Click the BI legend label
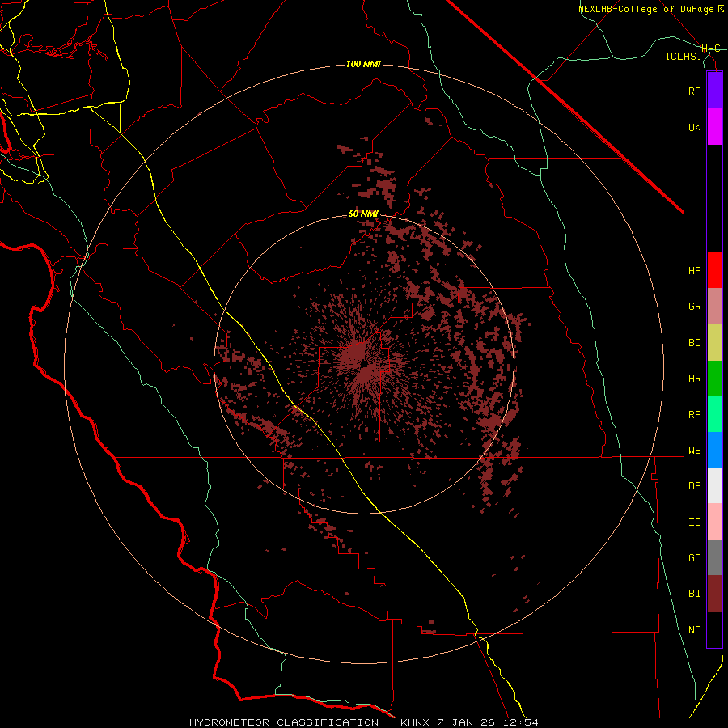Viewport: 728px width, 728px height. [x=694, y=594]
